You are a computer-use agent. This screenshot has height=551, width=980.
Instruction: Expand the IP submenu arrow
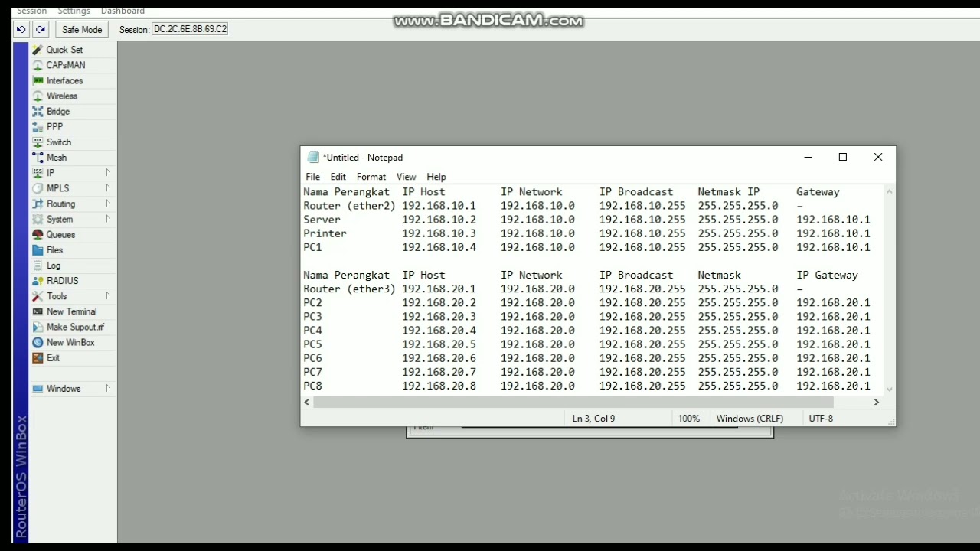pos(108,172)
